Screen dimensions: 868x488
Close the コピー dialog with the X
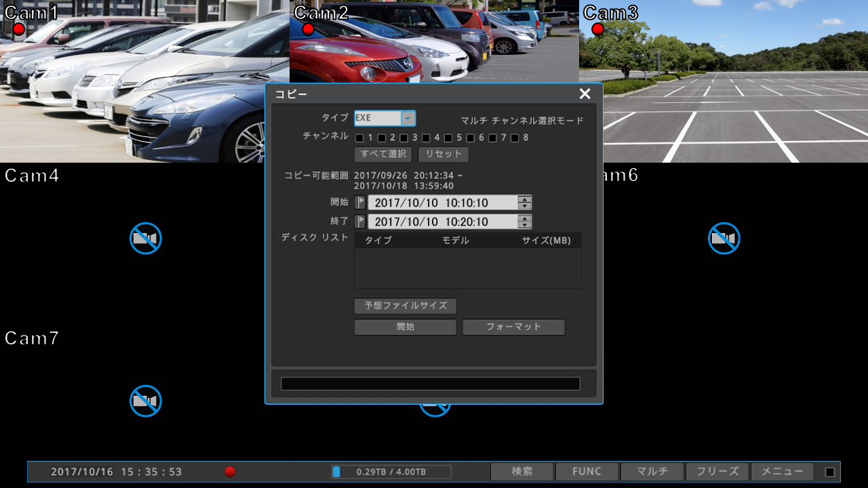pyautogui.click(x=585, y=94)
